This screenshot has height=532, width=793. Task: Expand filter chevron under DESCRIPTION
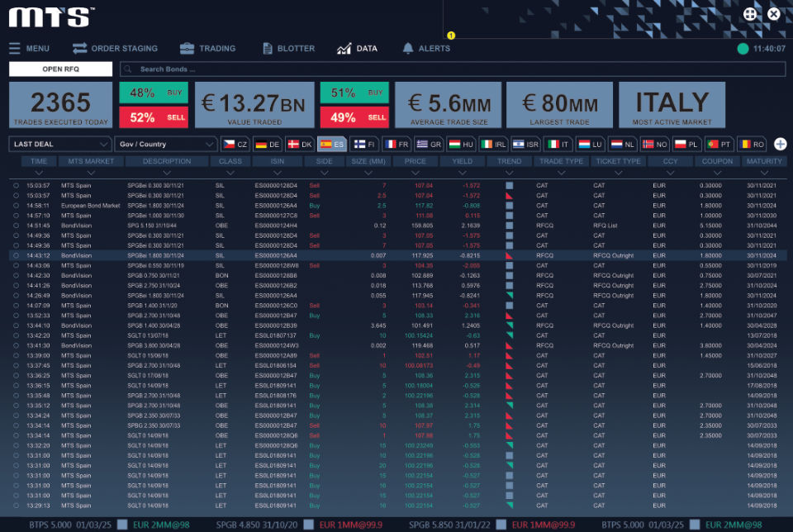point(167,173)
